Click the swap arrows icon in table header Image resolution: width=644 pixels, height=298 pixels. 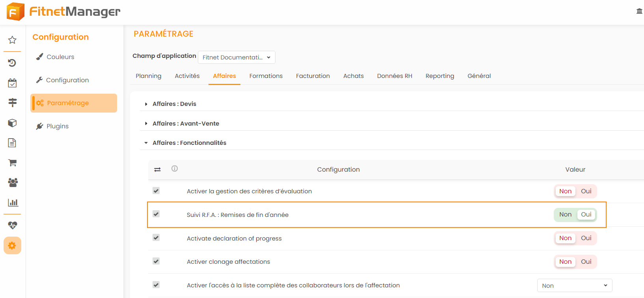(x=157, y=170)
